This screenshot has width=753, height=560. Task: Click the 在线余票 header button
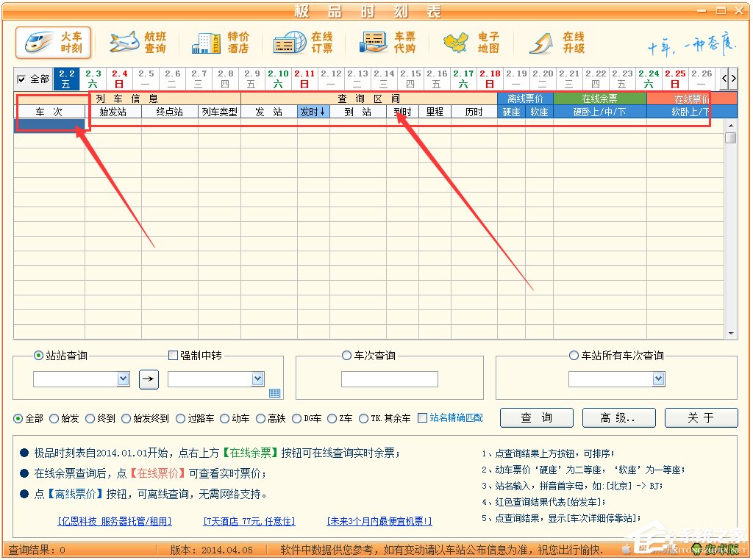pos(600,99)
